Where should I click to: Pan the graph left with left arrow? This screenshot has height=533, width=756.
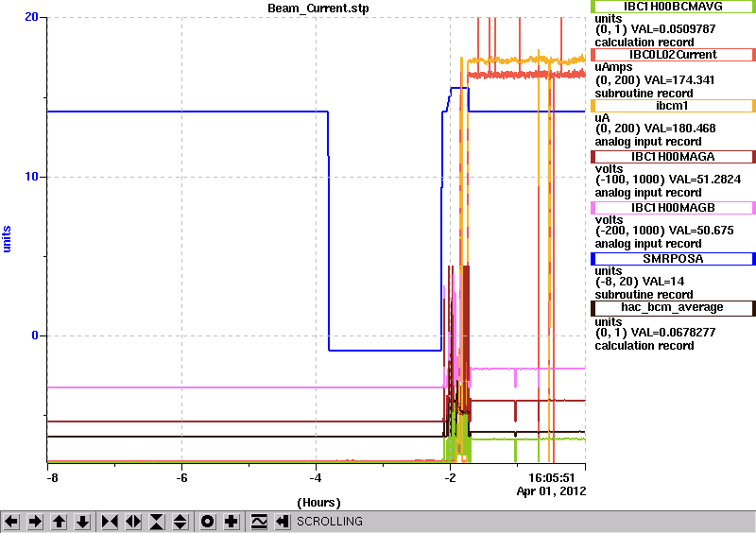click(x=11, y=522)
